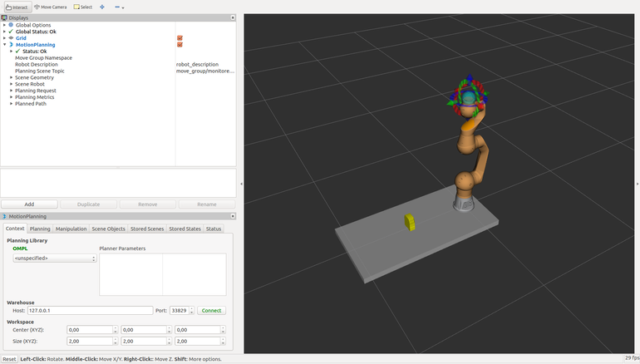640x364 pixels.
Task: Click the Warehouse Host input field
Action: [89, 310]
